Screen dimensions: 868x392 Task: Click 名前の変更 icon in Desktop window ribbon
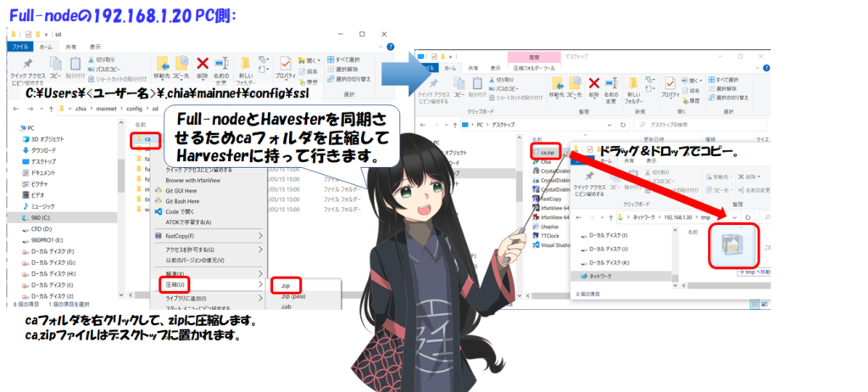coord(611,84)
